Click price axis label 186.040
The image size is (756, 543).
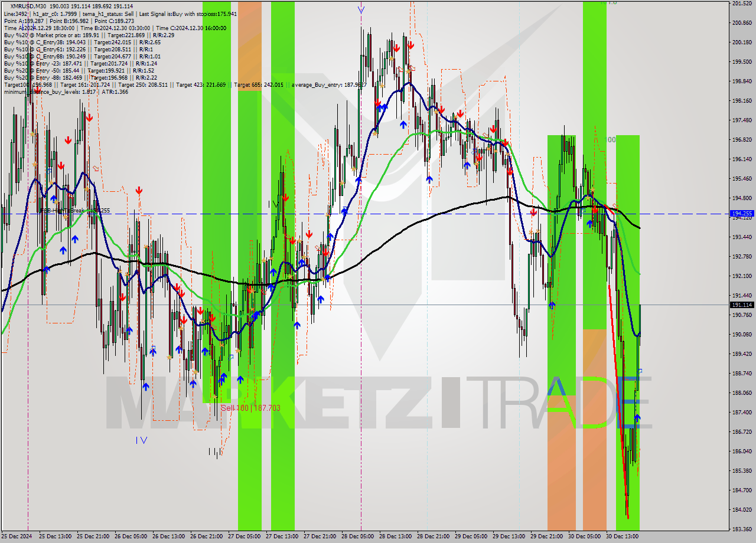[x=741, y=452]
